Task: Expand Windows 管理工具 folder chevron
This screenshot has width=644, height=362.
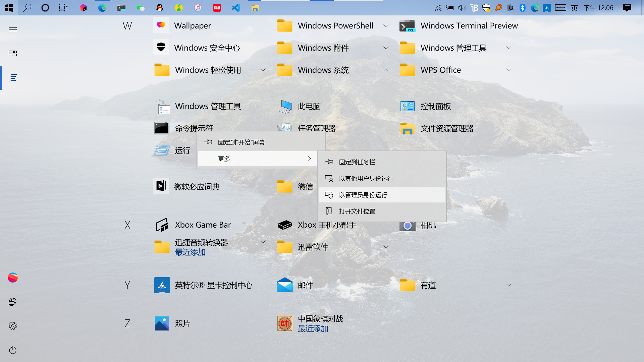Action: tap(508, 48)
